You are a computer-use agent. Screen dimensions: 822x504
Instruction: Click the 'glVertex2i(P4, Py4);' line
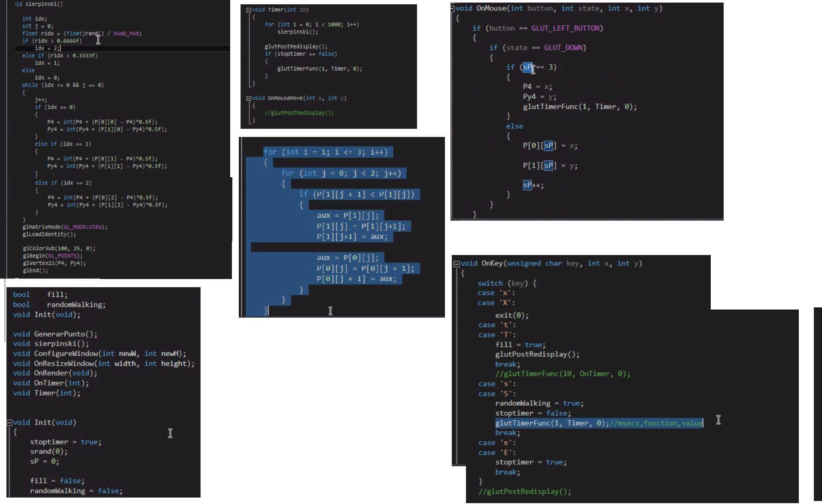tap(54, 263)
